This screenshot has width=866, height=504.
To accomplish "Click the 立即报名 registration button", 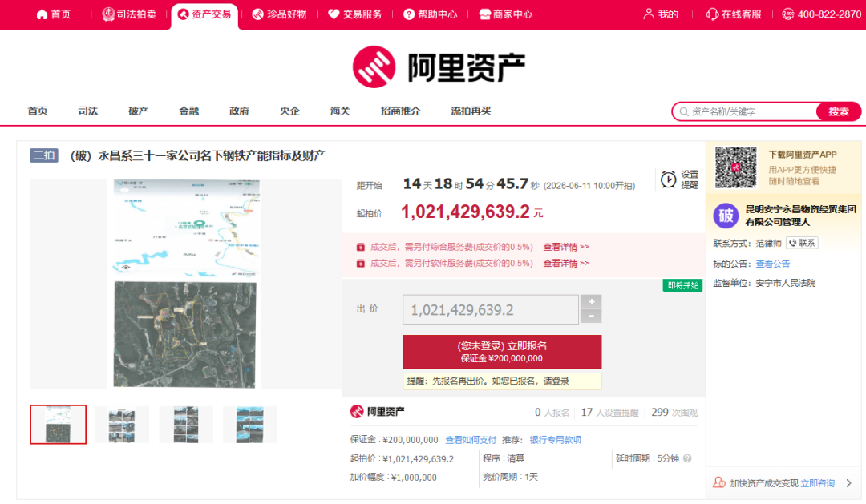I will pyautogui.click(x=502, y=352).
